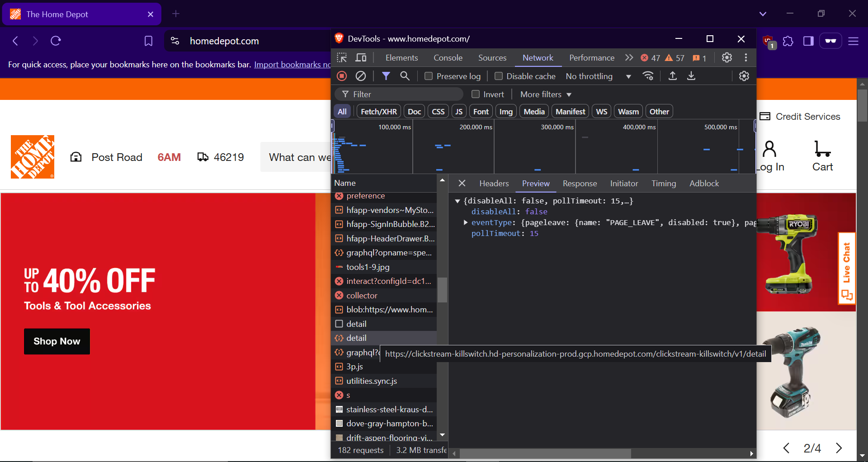Reload the Home Depot page

pyautogui.click(x=56, y=41)
